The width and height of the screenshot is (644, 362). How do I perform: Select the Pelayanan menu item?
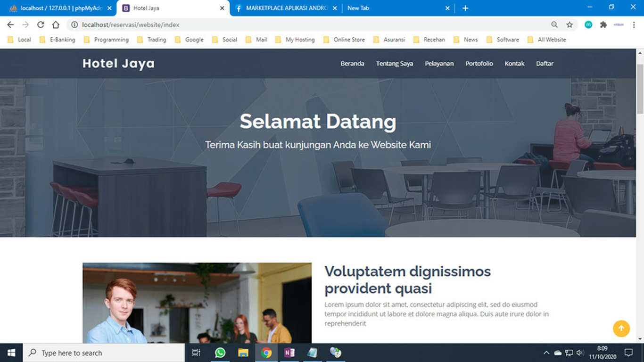tap(439, 64)
